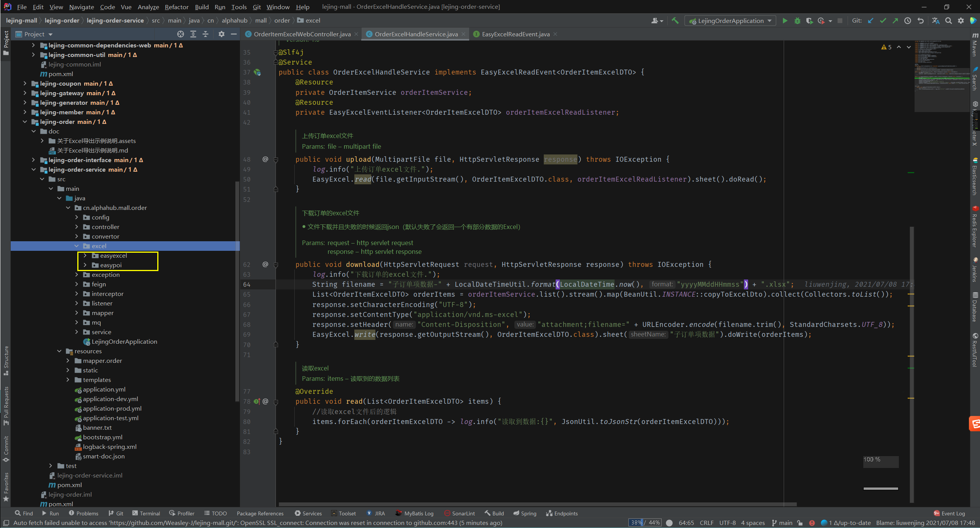The height and width of the screenshot is (528, 980).
Task: Expand all in Project panel toolbar
Action: pos(193,34)
